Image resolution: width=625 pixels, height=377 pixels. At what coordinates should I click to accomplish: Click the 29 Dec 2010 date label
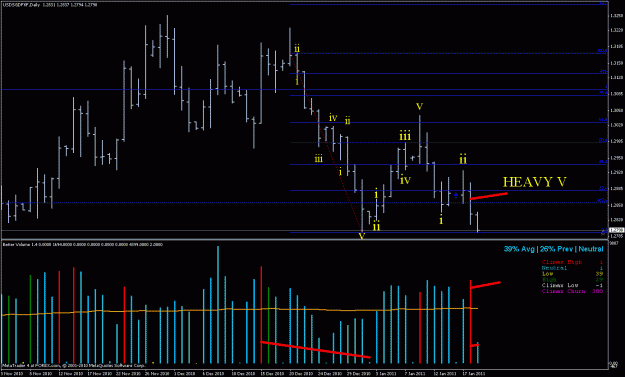point(359,374)
